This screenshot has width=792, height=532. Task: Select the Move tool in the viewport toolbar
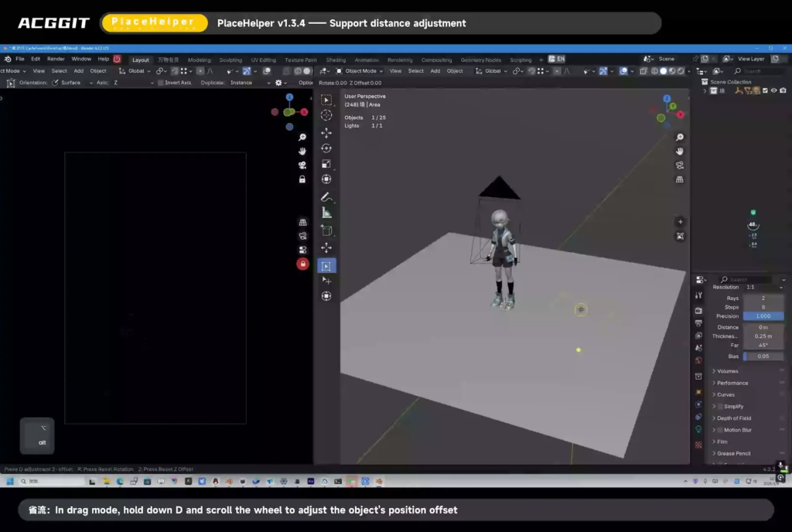coord(326,133)
